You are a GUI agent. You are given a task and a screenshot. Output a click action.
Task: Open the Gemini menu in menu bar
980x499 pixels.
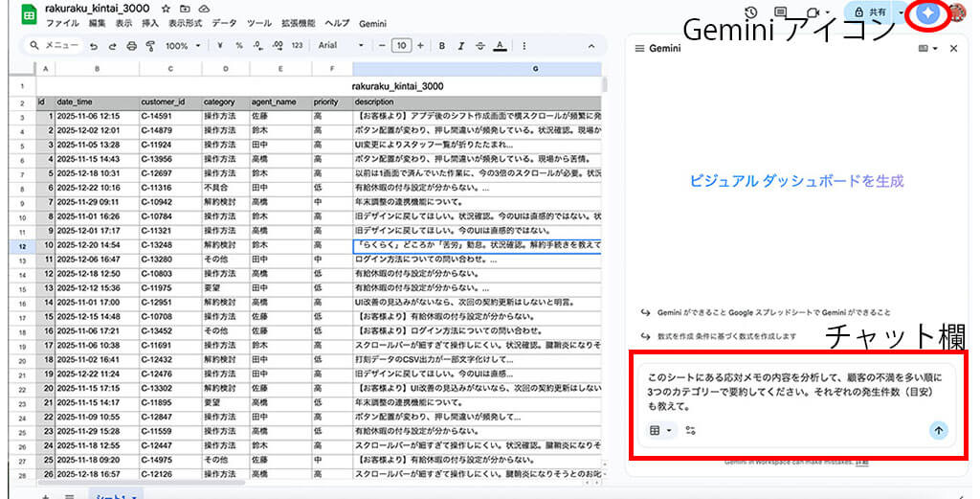pos(372,24)
